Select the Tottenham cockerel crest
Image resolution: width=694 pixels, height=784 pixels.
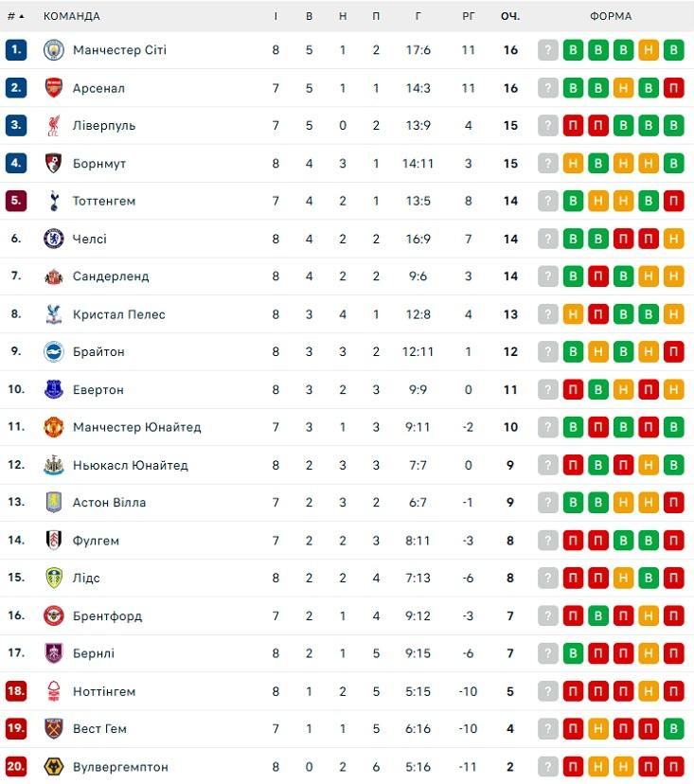tap(54, 201)
